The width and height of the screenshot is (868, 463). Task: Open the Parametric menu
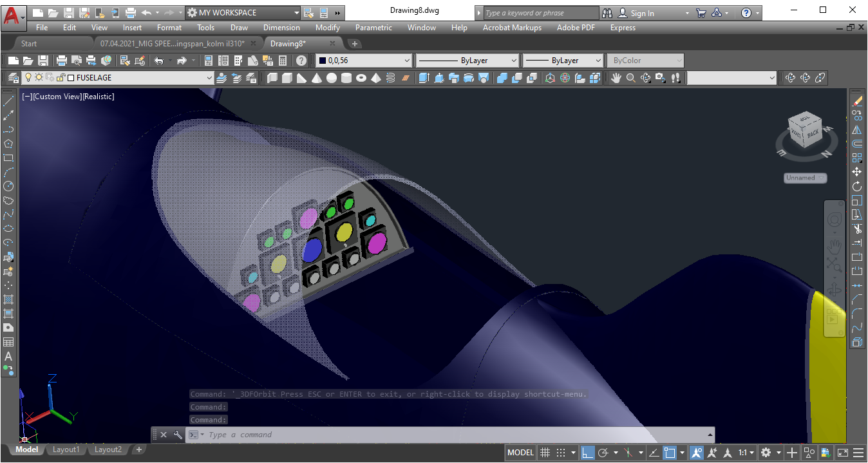[x=373, y=28]
